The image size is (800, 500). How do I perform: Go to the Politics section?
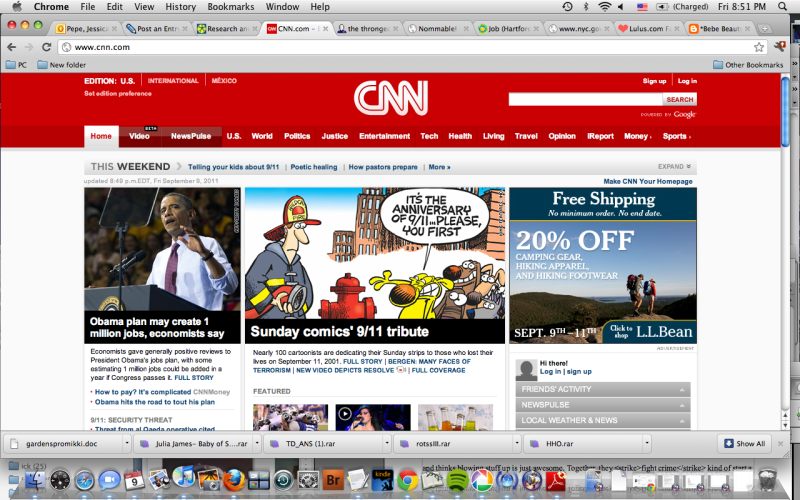(297, 136)
